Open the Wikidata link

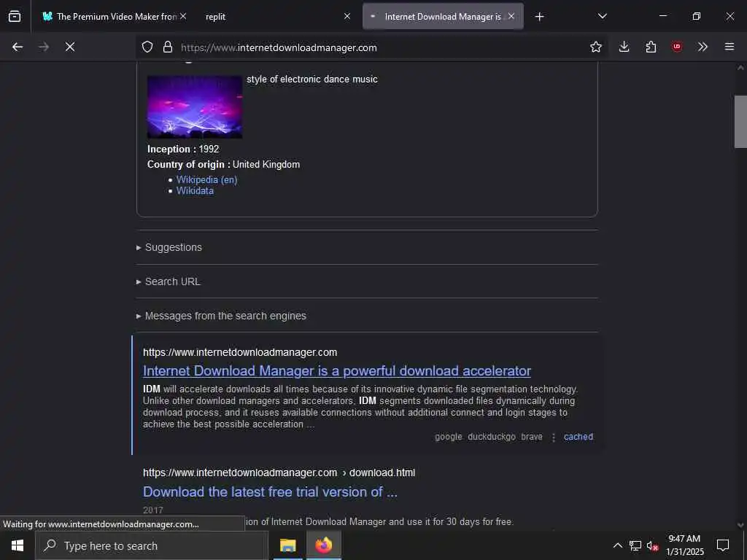tap(195, 190)
